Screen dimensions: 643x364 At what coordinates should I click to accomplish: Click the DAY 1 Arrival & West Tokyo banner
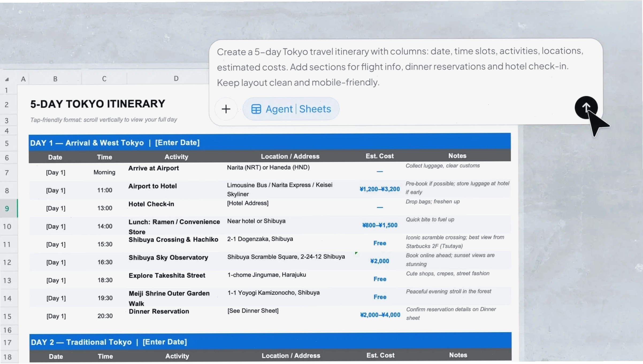270,142
